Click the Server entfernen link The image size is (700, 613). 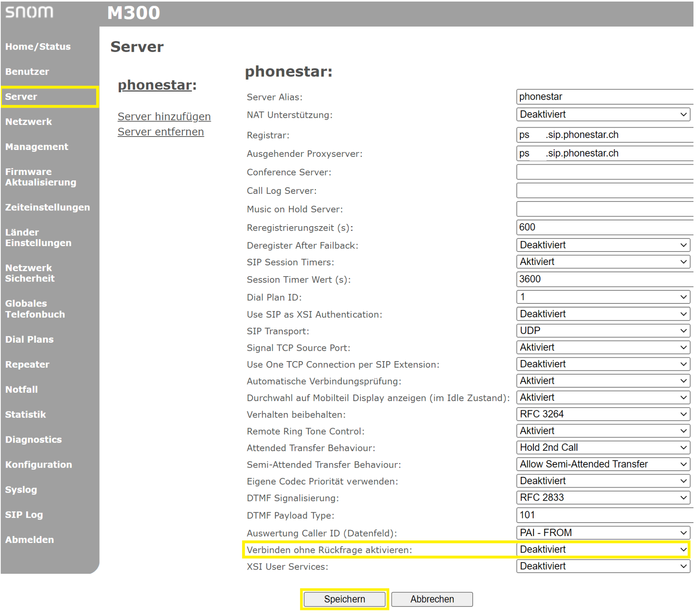pyautogui.click(x=161, y=132)
